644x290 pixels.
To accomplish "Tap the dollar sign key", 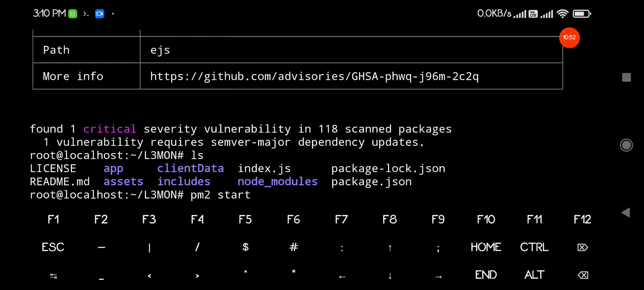I will 246,247.
